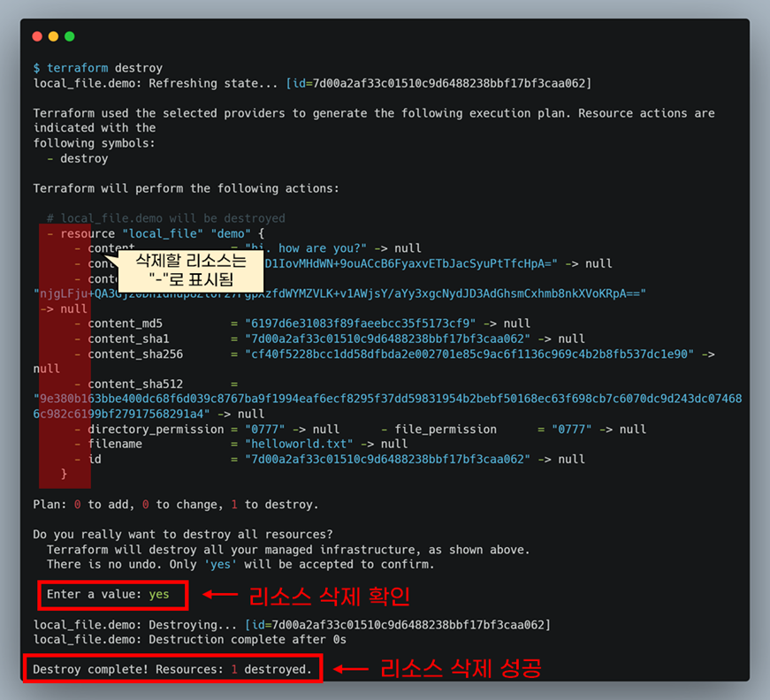Click the content_md5 attribute name
770x700 pixels.
pyautogui.click(x=126, y=323)
